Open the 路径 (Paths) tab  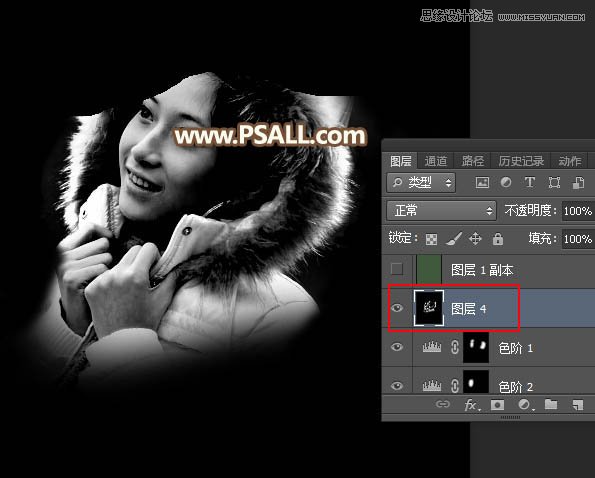tap(472, 161)
